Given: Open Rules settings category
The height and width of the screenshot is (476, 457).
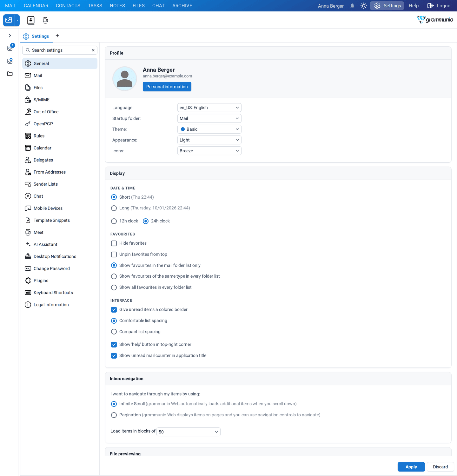Looking at the screenshot, I should 60,136.
